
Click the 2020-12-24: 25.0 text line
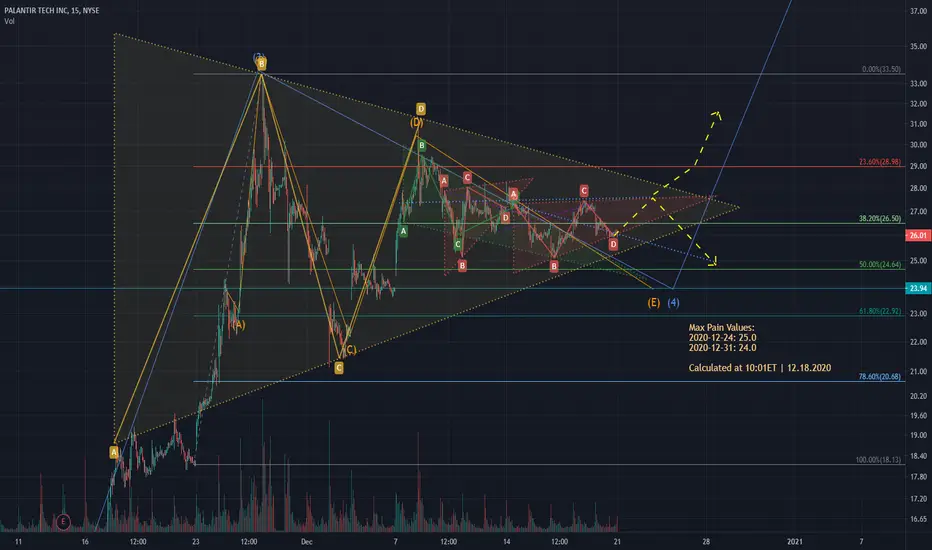coord(723,338)
